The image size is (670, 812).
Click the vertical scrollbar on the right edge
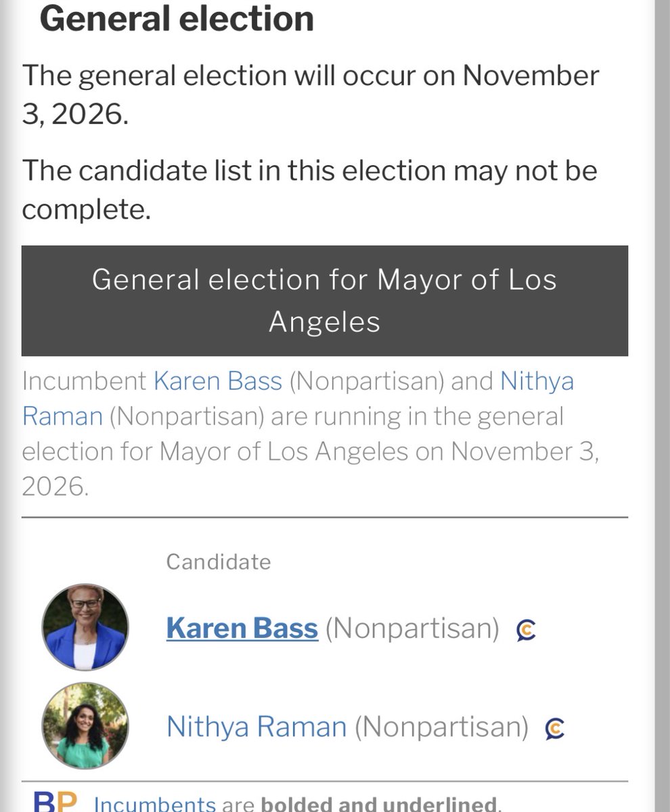(662, 406)
